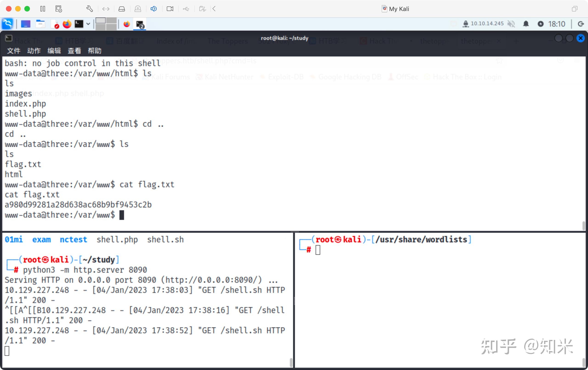Viewport: 588px width, 370px height.
Task: Close the terminal with the blue X button
Action: point(580,38)
